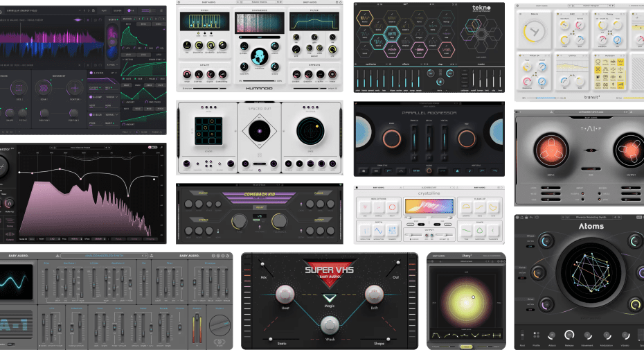Click the Play button in the granular plugin

103,10
